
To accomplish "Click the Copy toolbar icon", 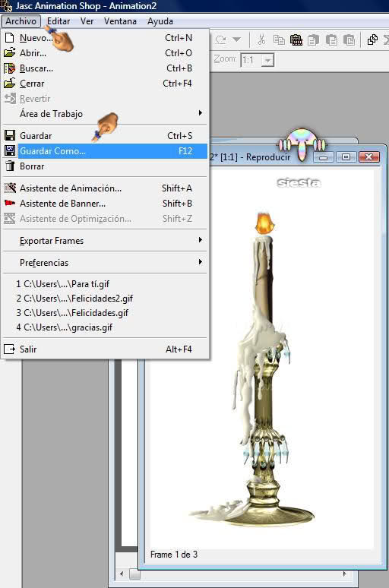I will click(279, 40).
